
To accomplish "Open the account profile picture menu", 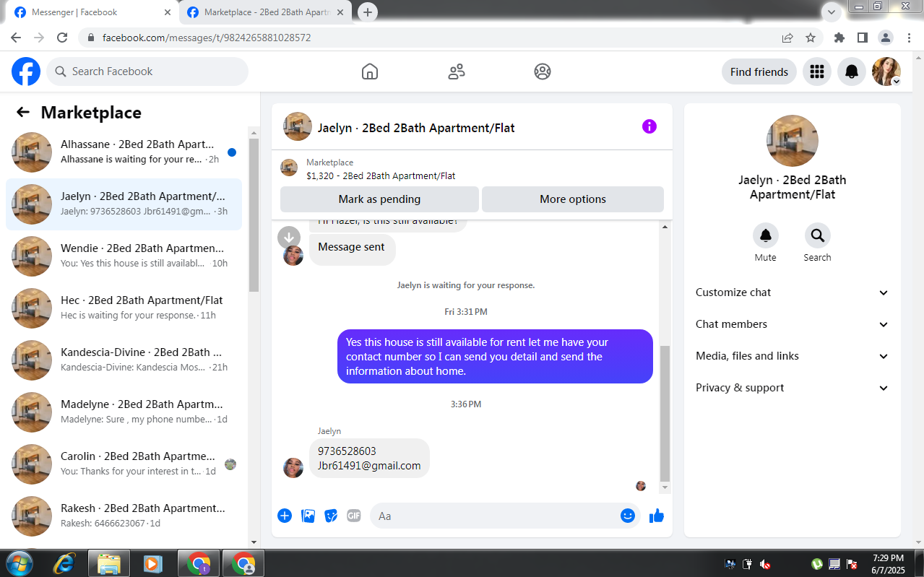I will 886,71.
